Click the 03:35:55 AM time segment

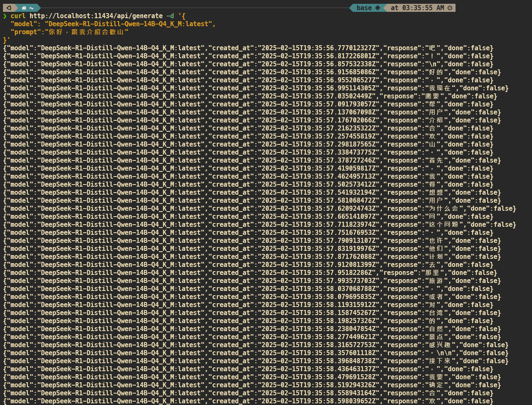[417, 8]
